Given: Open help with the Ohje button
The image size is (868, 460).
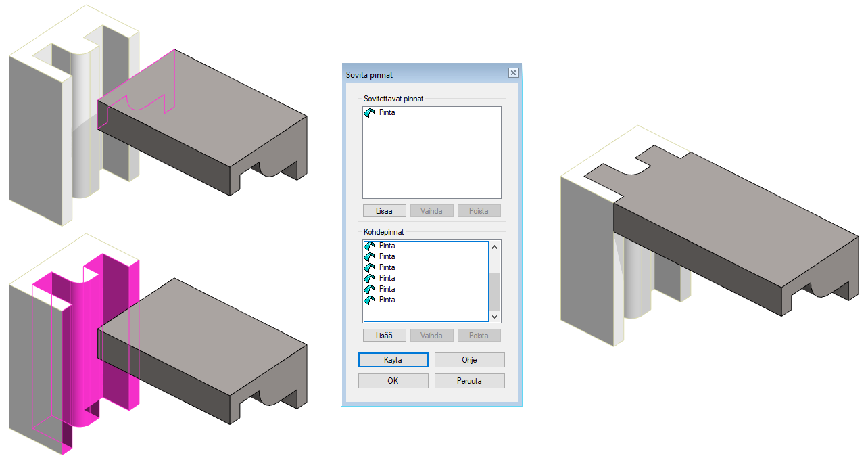Looking at the screenshot, I should tap(469, 360).
